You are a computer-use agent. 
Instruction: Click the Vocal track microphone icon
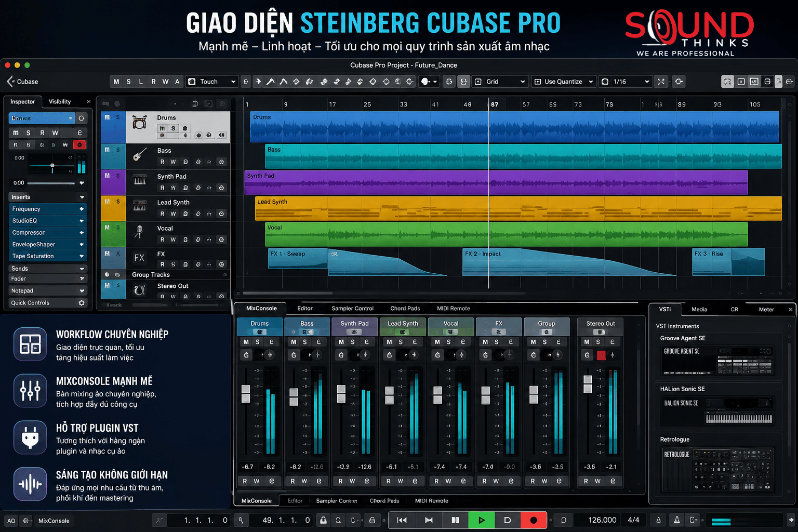coord(139,232)
